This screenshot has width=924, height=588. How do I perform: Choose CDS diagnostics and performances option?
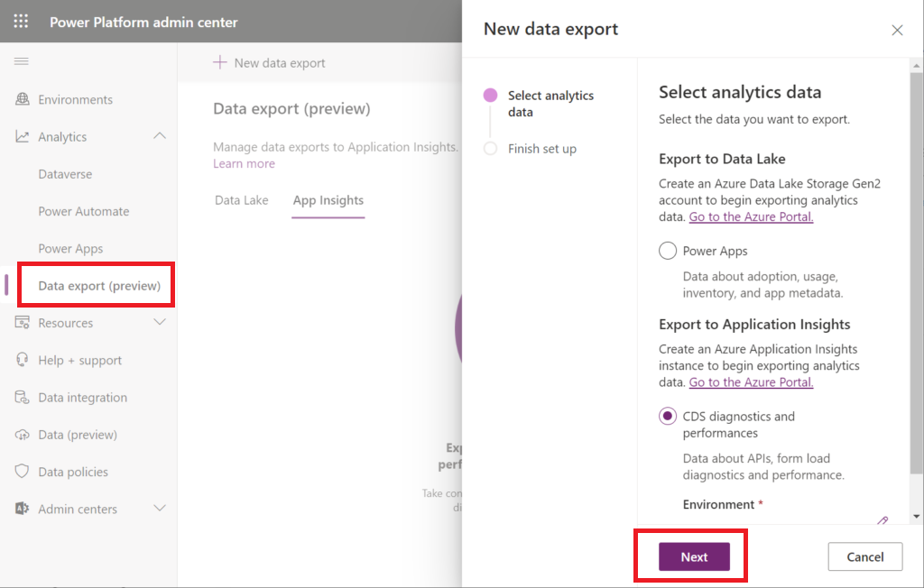pyautogui.click(x=667, y=416)
